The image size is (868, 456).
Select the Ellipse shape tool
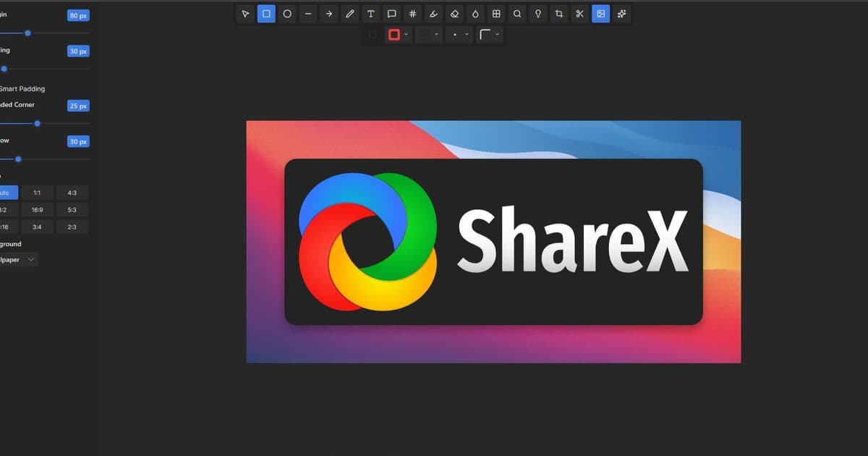(287, 14)
